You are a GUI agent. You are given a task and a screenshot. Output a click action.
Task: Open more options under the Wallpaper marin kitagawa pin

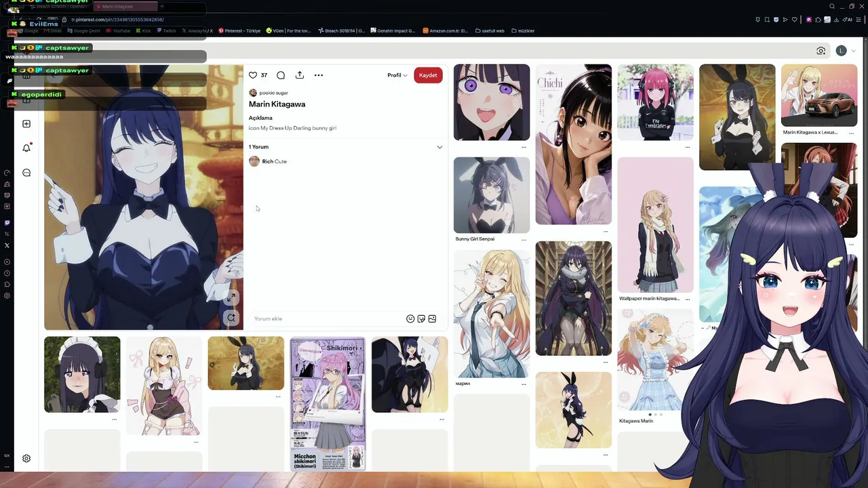coord(688,299)
